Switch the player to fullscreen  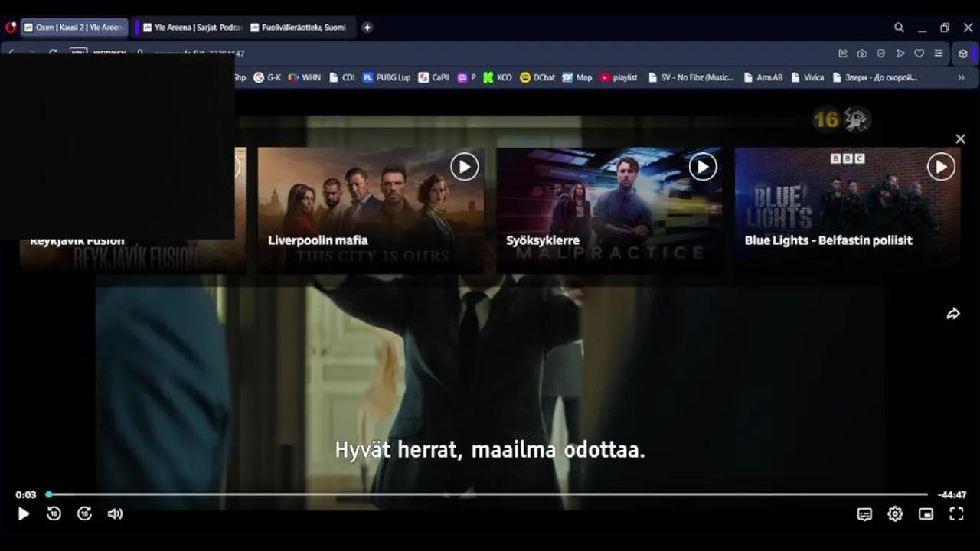(x=956, y=514)
